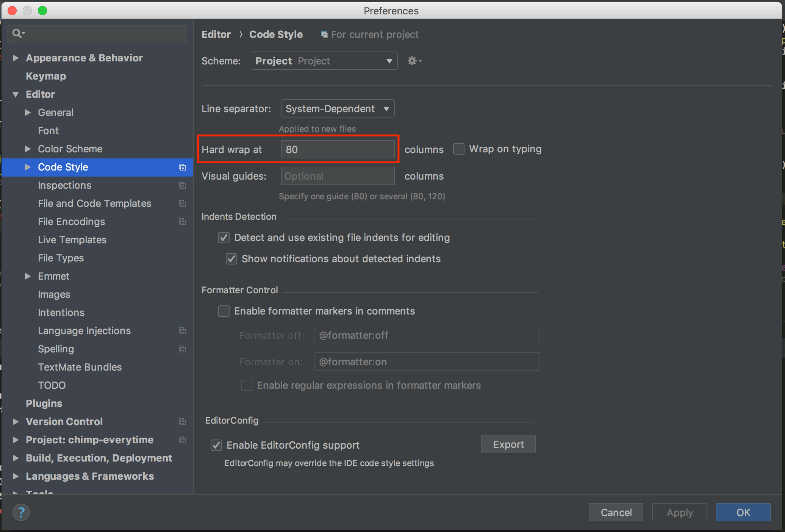This screenshot has height=532, width=785.
Task: Click the help question mark icon
Action: coord(21,512)
